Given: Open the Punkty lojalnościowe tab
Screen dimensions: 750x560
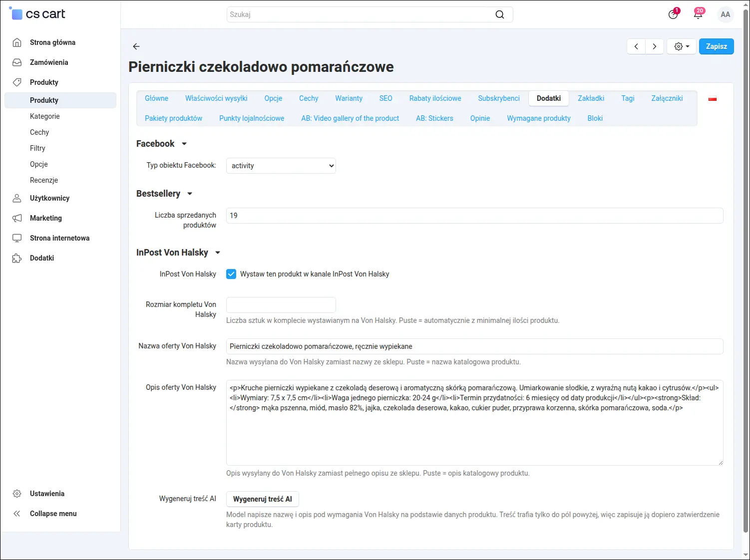Looking at the screenshot, I should click(x=252, y=118).
